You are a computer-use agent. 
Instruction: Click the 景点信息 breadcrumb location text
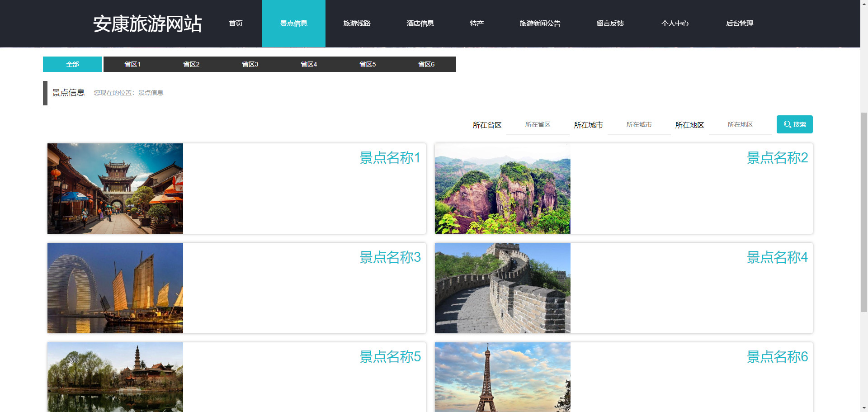(x=151, y=93)
